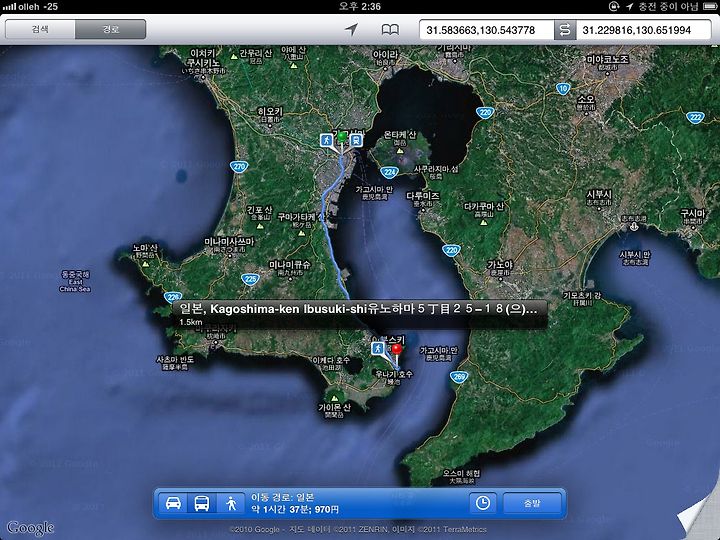Viewport: 720px width, 540px height.
Task: Swap start and destination with the swap icon
Action: [x=565, y=30]
